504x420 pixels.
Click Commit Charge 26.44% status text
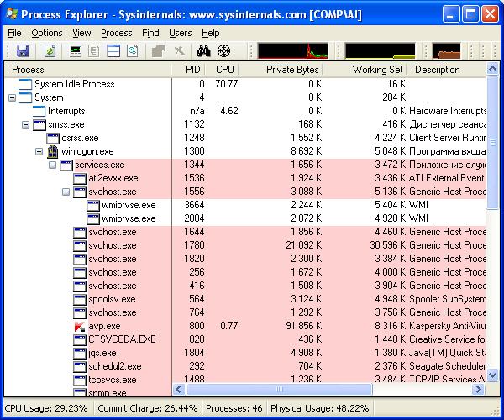[148, 408]
